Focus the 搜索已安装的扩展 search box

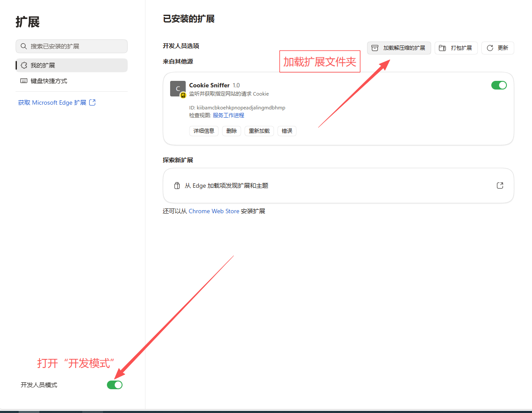tap(71, 46)
